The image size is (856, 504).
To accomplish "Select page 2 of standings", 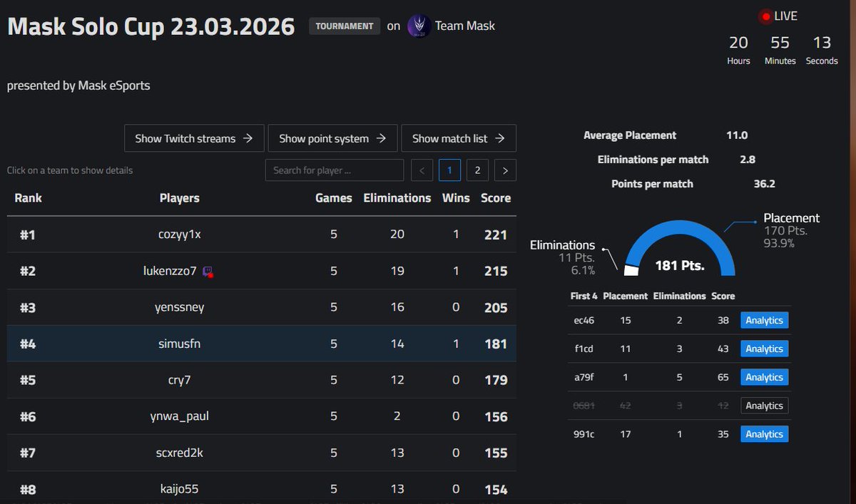I will tap(477, 170).
